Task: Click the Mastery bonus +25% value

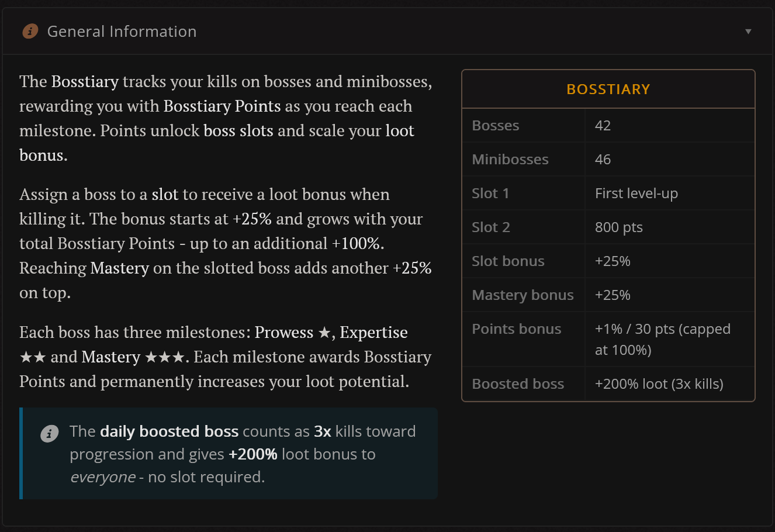Action: 613,295
